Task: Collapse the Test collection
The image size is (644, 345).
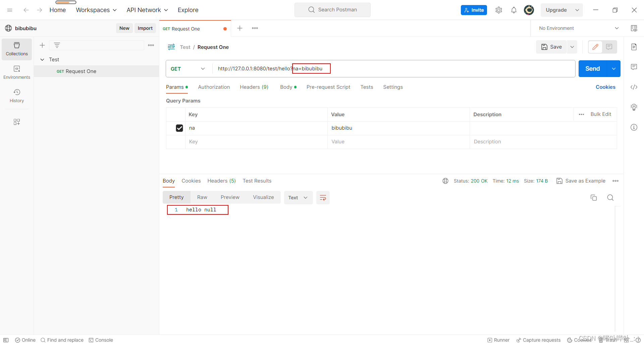Action: pyautogui.click(x=42, y=60)
